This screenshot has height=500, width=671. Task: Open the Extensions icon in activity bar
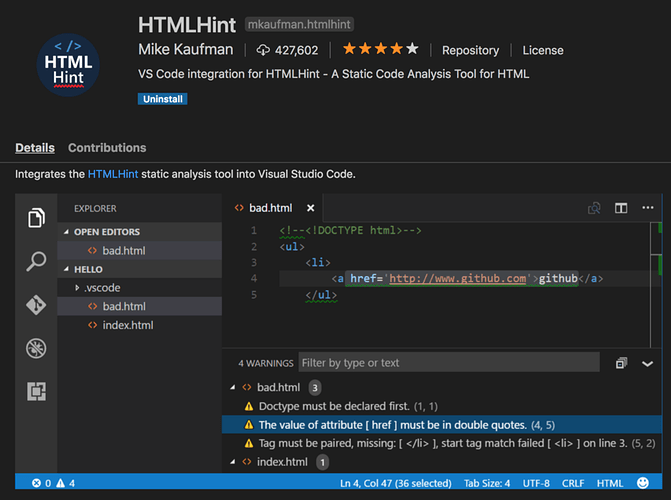(36, 391)
